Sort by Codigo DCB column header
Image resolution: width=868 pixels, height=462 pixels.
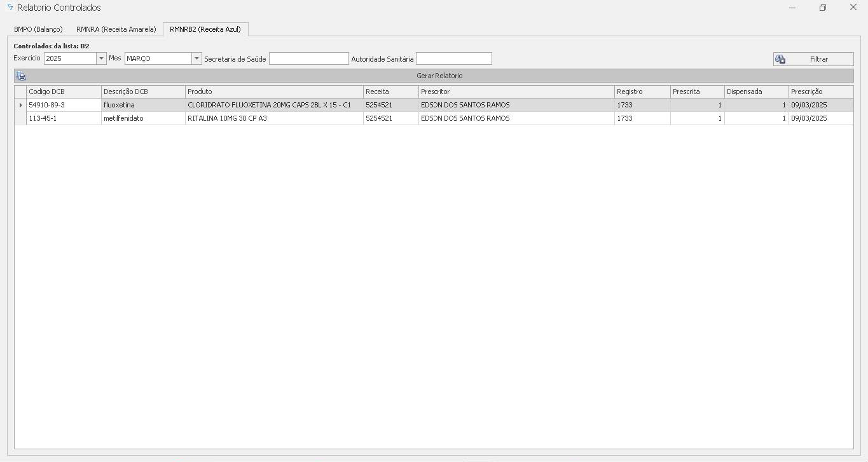(63, 92)
